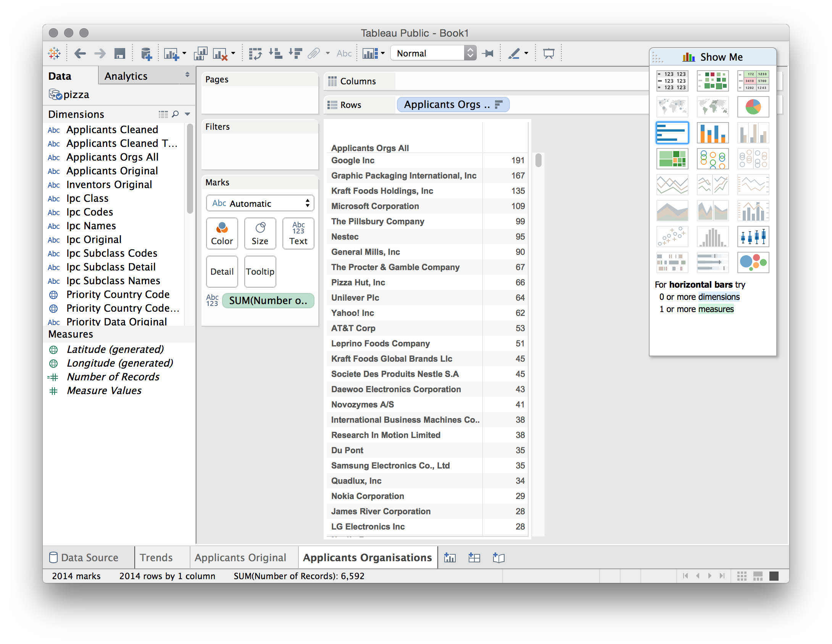Click the Duplicate sheet toolbar icon
The height and width of the screenshot is (644, 832).
201,54
